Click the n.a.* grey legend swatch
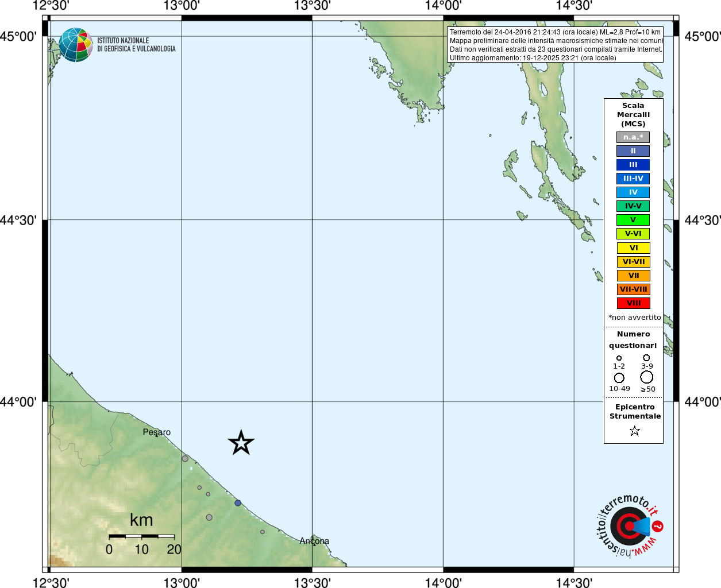 tap(633, 137)
